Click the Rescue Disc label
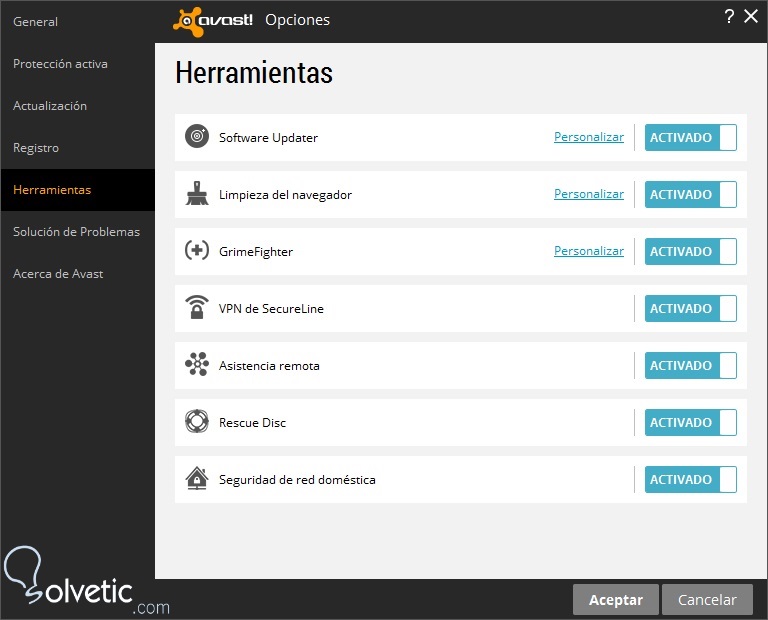This screenshot has height=620, width=768. (x=252, y=423)
